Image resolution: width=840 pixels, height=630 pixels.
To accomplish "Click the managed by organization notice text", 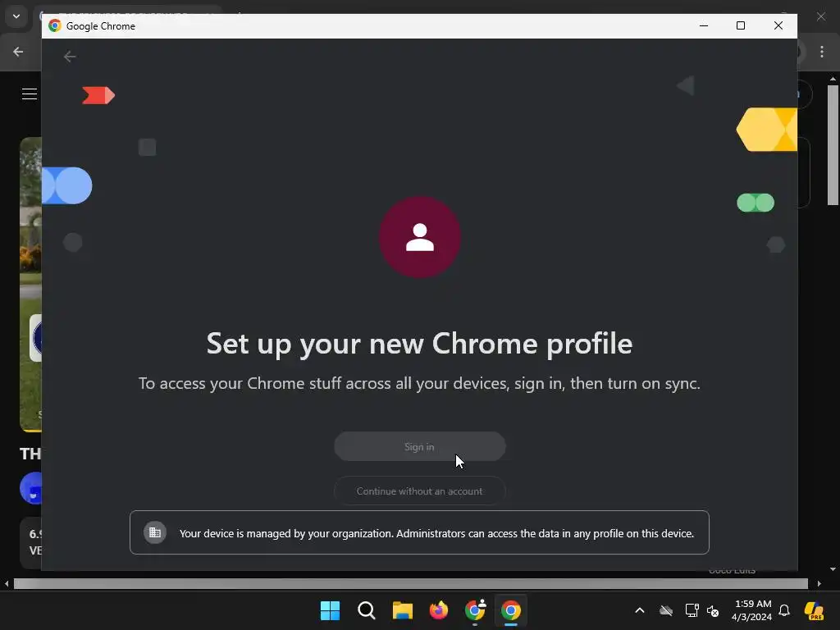I will pos(436,533).
